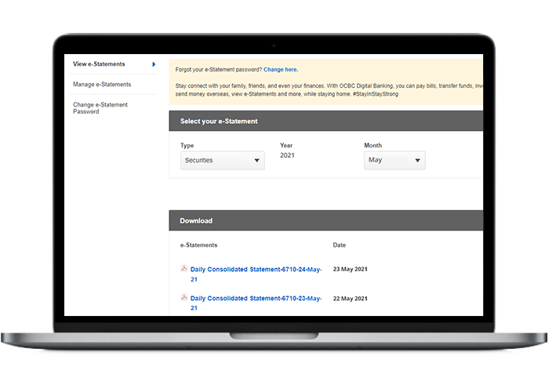549x392 pixels.
Task: Open Manage e-Statements in sidebar
Action: point(102,85)
